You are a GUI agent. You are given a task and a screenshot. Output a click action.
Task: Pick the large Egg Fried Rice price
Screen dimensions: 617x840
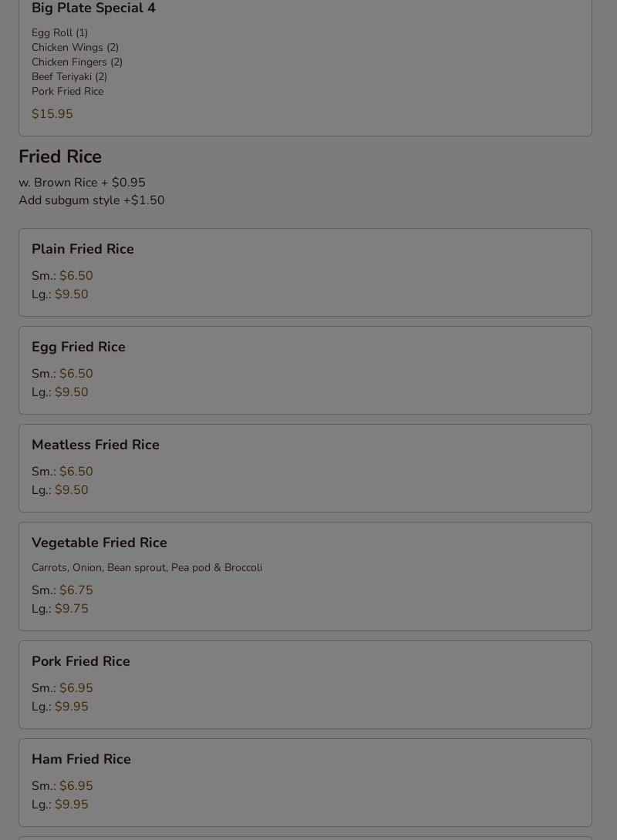click(x=71, y=392)
